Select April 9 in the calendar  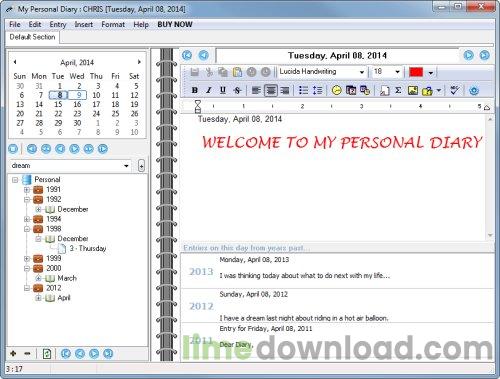coord(78,95)
